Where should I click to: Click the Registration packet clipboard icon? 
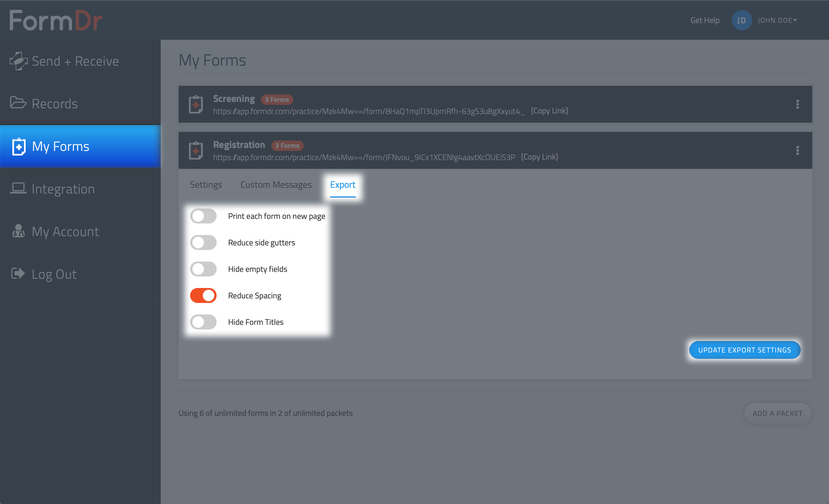pyautogui.click(x=196, y=151)
